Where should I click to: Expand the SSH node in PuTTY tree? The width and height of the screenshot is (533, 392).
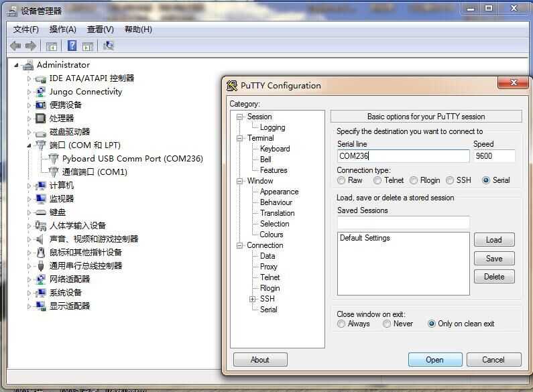point(252,300)
